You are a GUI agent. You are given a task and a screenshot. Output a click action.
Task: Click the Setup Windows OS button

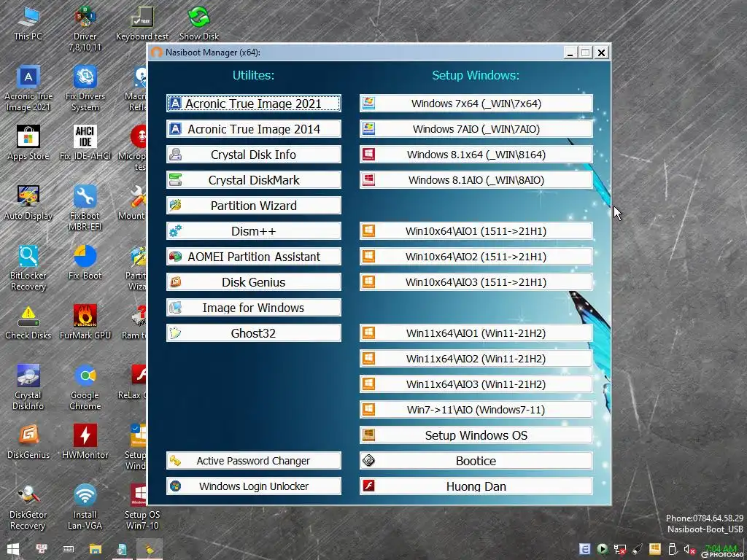coord(476,435)
